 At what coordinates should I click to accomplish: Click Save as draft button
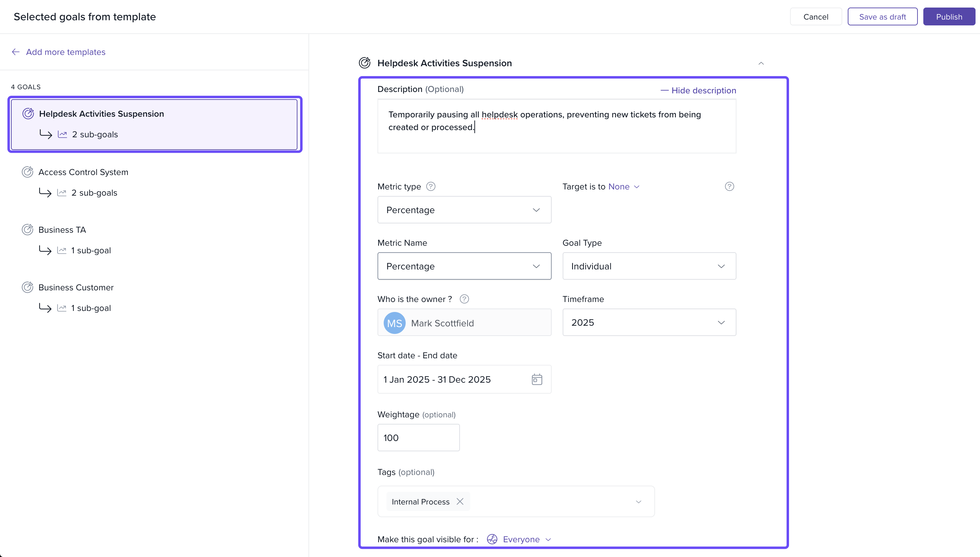882,16
